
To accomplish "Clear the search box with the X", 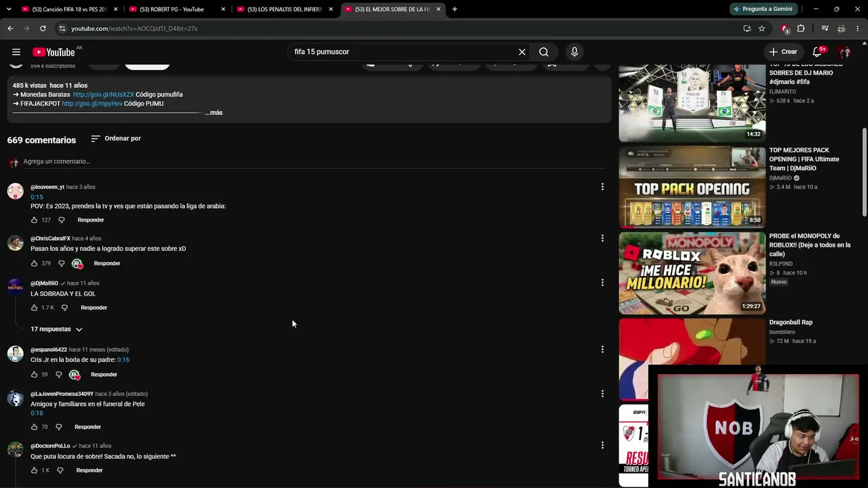I will pyautogui.click(x=522, y=52).
